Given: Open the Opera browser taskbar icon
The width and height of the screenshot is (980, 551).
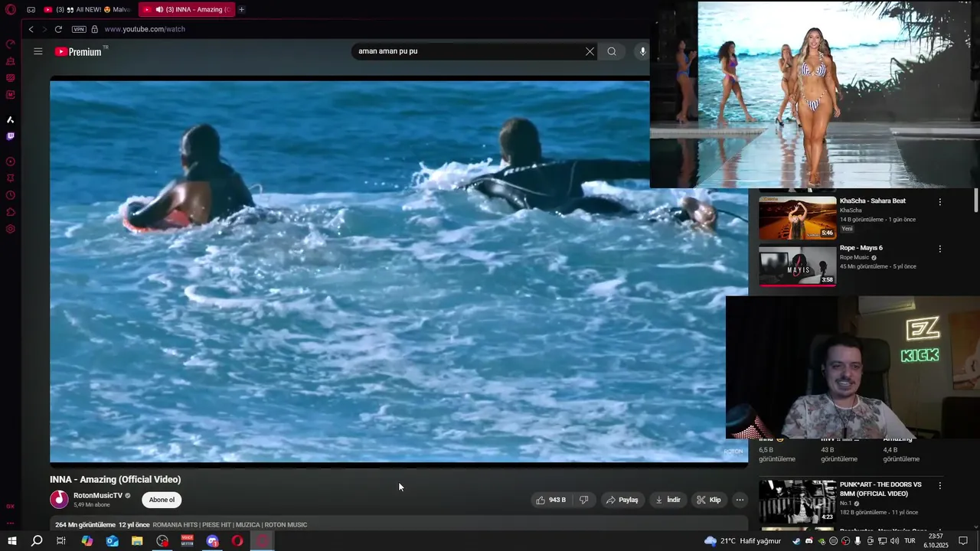Looking at the screenshot, I should pyautogui.click(x=237, y=541).
